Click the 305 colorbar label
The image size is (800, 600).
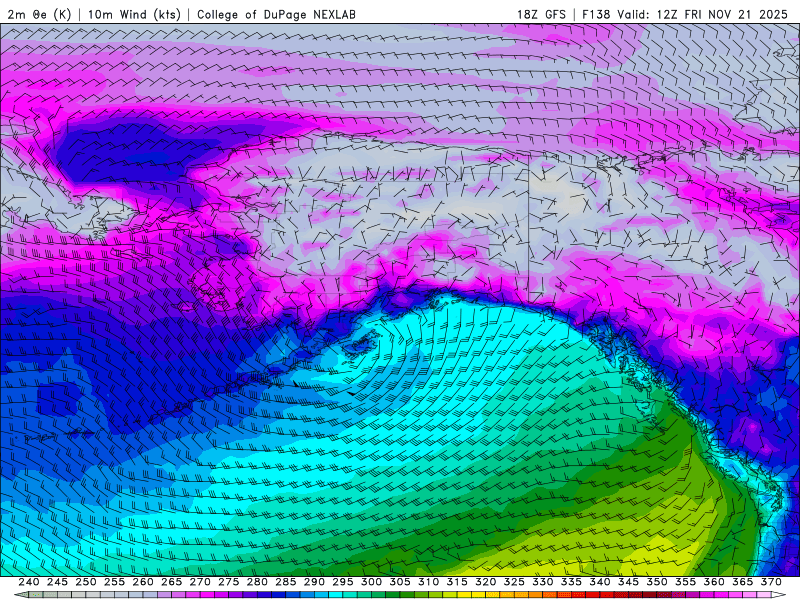pyautogui.click(x=400, y=582)
